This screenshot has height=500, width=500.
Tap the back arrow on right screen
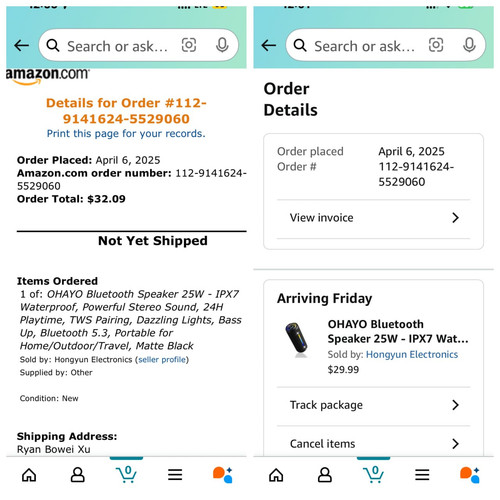coord(269,45)
